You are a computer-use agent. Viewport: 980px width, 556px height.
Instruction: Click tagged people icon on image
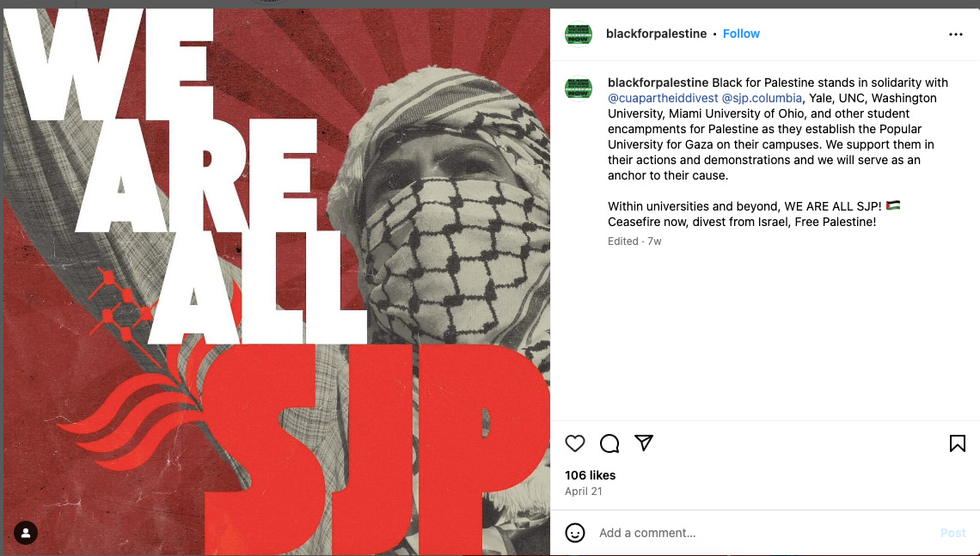click(26, 533)
